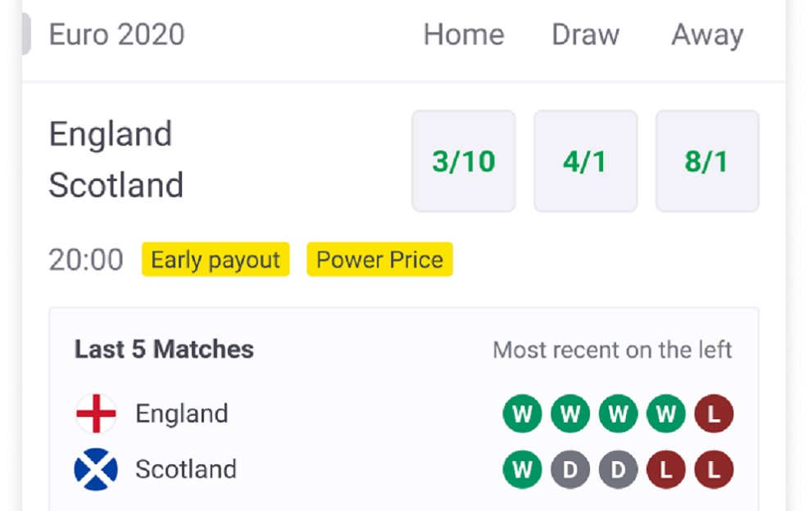Click Scotland's second grey draw badge
812x511 pixels.
coord(618,470)
